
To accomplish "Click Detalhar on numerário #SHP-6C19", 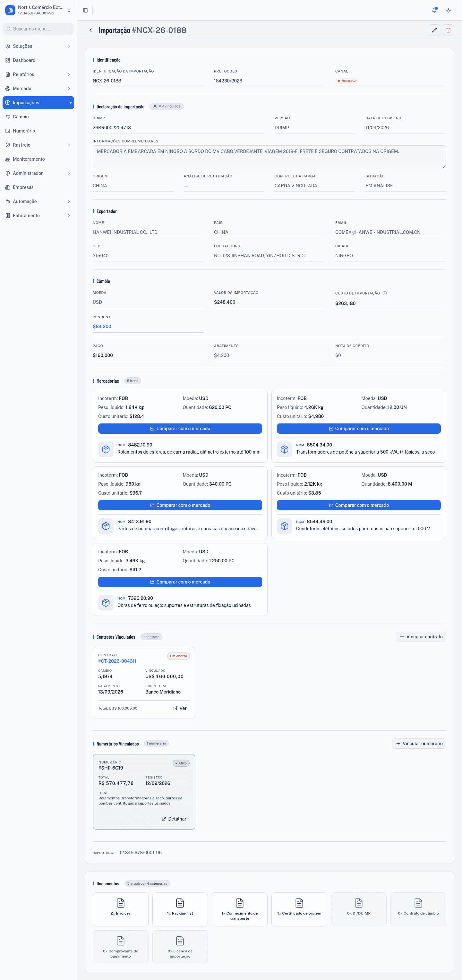I will [174, 819].
